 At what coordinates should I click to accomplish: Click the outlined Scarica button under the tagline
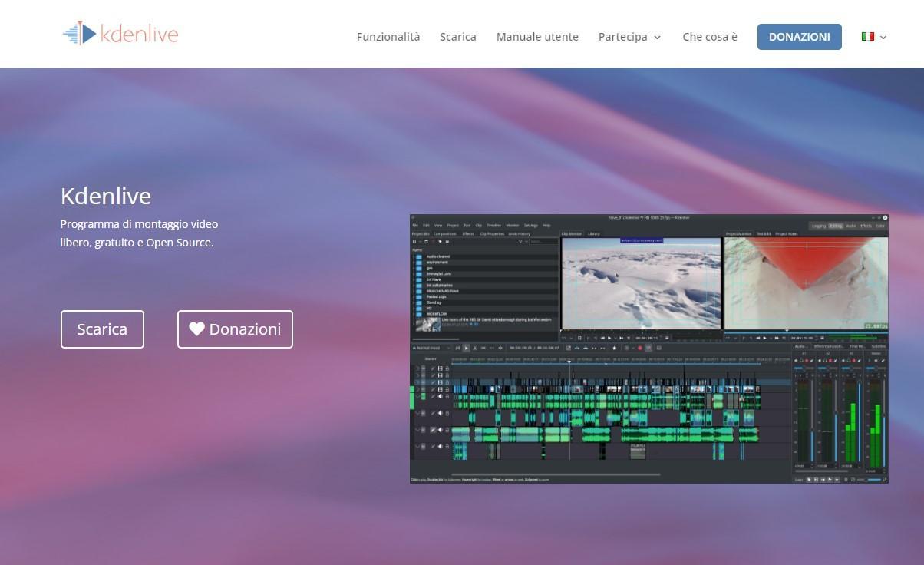click(102, 329)
